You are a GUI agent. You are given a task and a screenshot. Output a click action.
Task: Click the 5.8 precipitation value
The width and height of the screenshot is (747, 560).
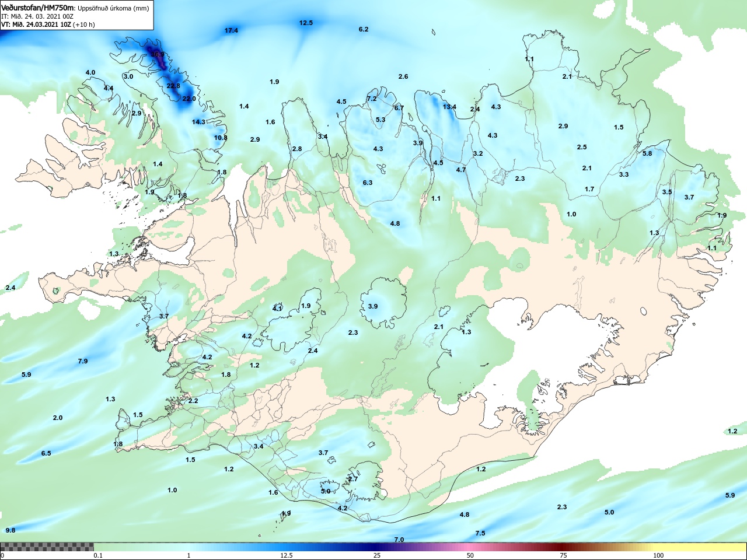click(x=647, y=153)
